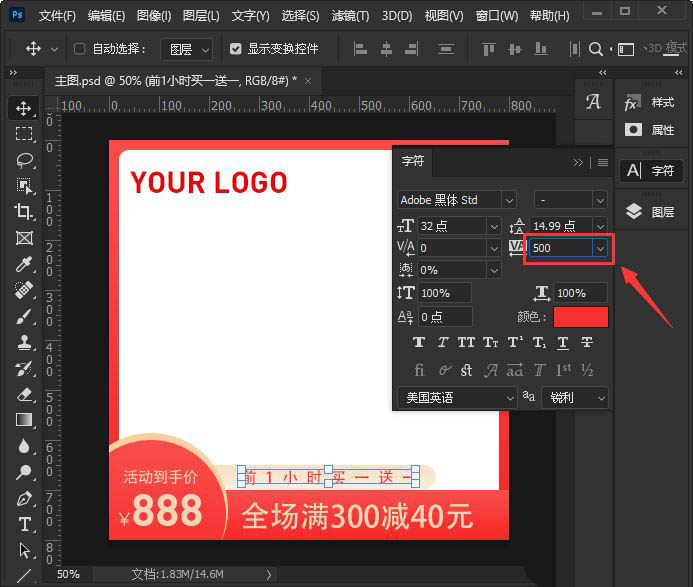Toggle faux bold text style
693x587 pixels.
coord(420,343)
